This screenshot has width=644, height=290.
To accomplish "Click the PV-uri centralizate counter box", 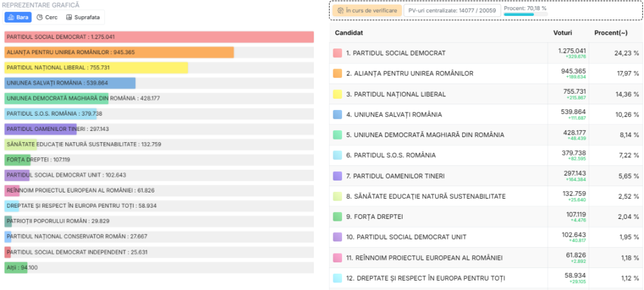I will coord(452,10).
